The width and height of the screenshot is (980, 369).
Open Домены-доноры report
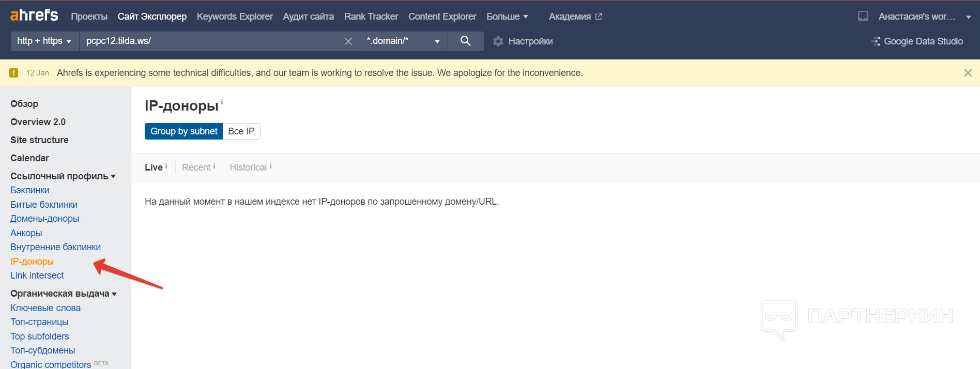[45, 219]
